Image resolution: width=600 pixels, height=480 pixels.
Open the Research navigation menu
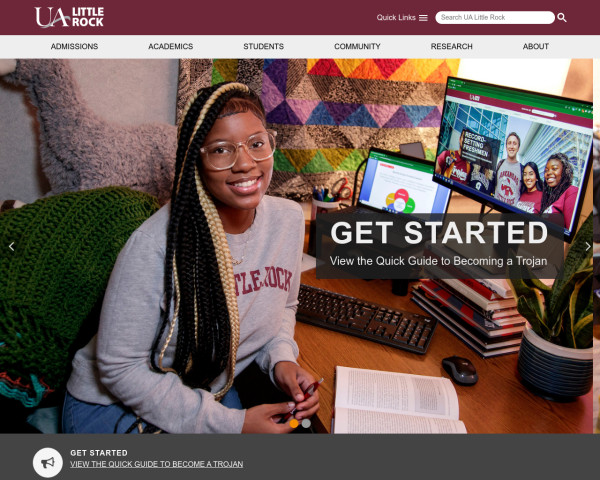[452, 46]
